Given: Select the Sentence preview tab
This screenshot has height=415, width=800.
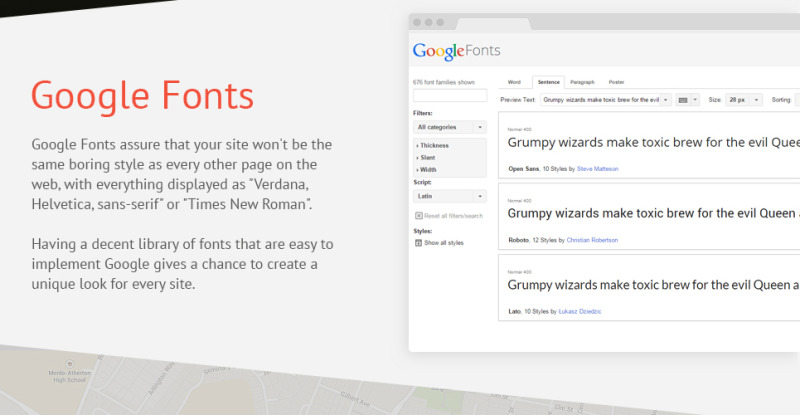Looking at the screenshot, I should click(x=548, y=82).
